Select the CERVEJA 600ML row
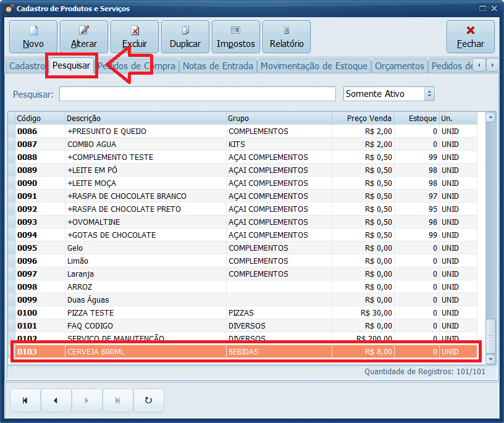This screenshot has height=423, width=504. [185, 351]
